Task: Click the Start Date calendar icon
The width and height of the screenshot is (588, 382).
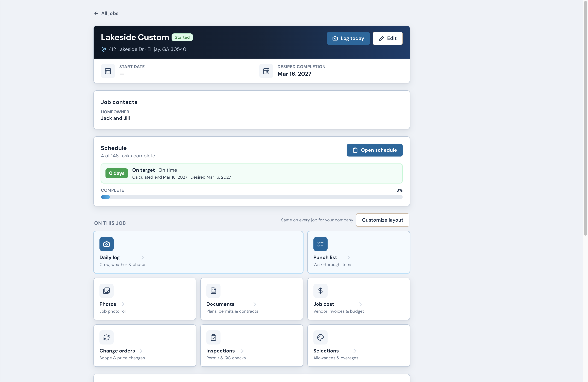Action: pos(108,71)
